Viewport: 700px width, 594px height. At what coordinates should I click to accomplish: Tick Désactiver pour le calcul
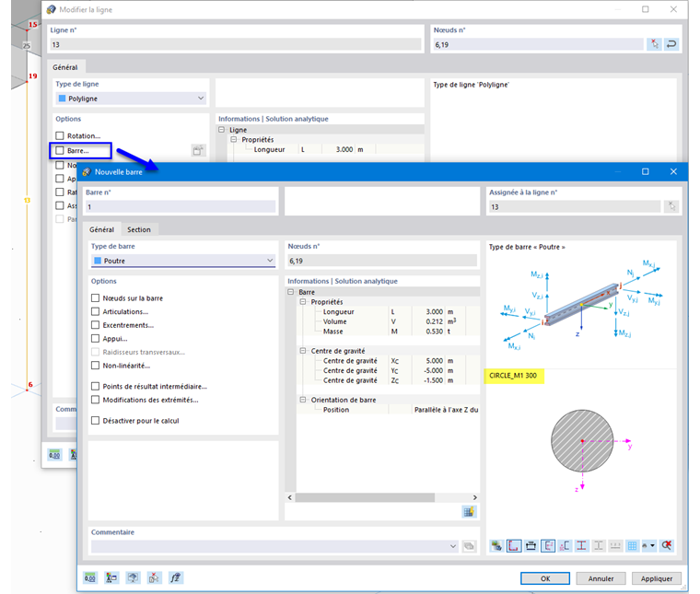point(95,420)
